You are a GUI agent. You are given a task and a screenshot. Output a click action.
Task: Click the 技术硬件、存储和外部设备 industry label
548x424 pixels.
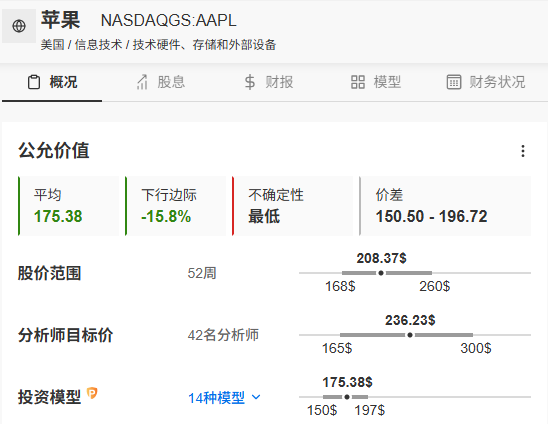tap(204, 45)
